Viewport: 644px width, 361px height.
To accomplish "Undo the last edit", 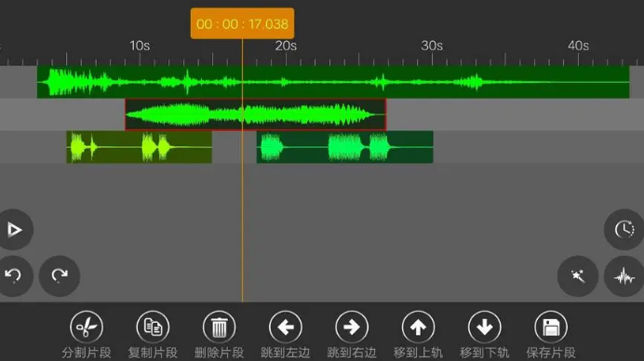I will click(14, 275).
